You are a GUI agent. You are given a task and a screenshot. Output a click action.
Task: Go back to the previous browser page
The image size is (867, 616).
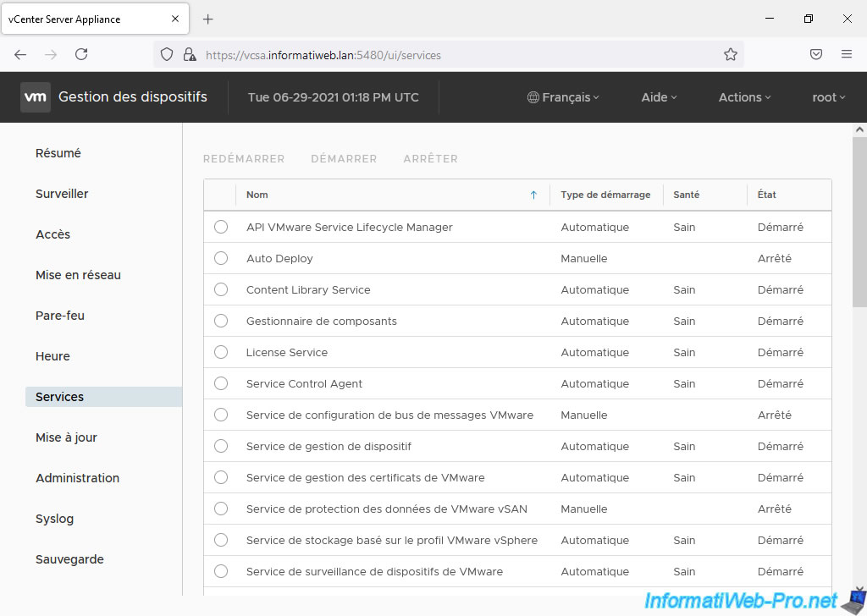point(20,54)
